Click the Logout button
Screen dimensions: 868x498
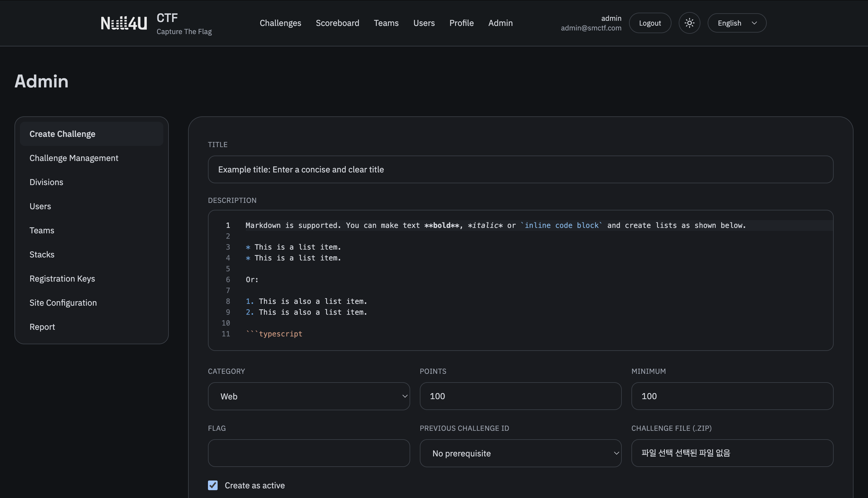[x=649, y=23]
